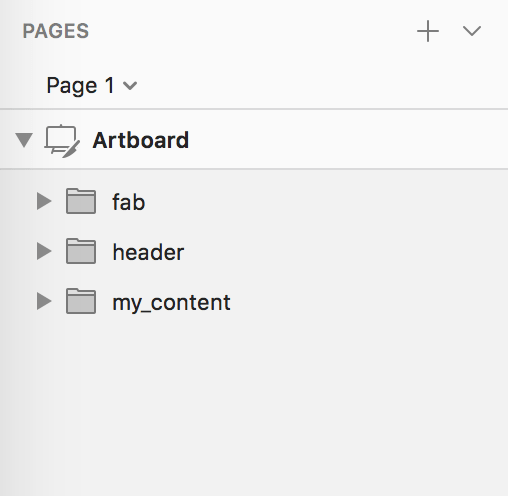Viewport: 508px width, 496px height.
Task: Click the Page 1 label text
Action: (x=80, y=86)
